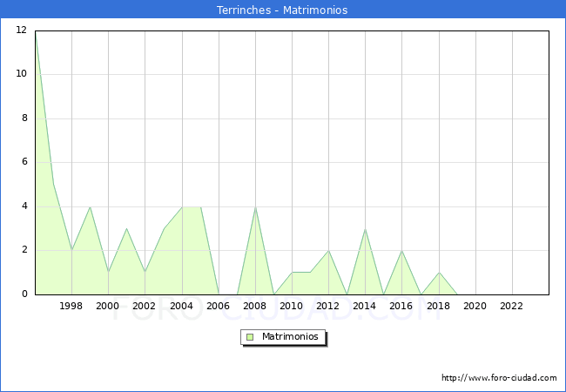This screenshot has width=566, height=392.
Task: Click the 2018 data peak at value 1
Action: click(439, 273)
